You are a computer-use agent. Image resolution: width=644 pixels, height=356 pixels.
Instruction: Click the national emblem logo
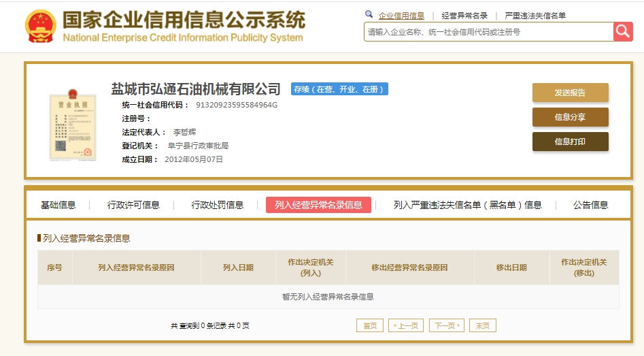[x=40, y=27]
